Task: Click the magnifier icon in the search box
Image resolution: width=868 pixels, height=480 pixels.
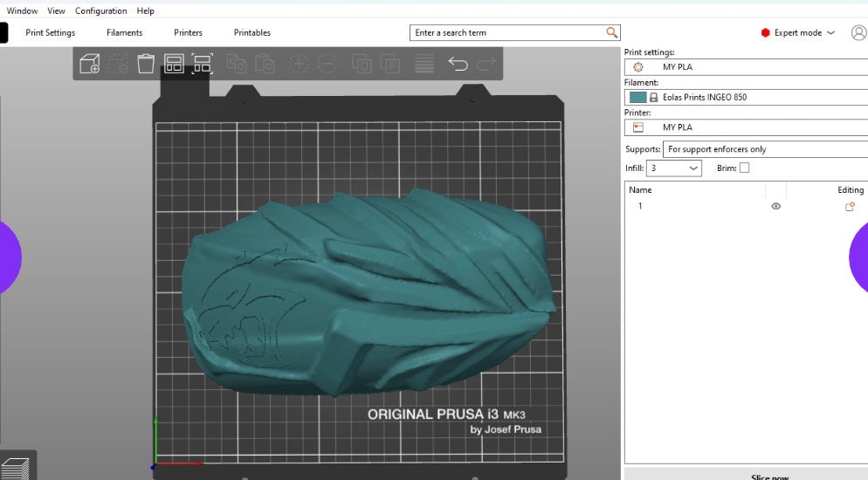Action: point(611,32)
